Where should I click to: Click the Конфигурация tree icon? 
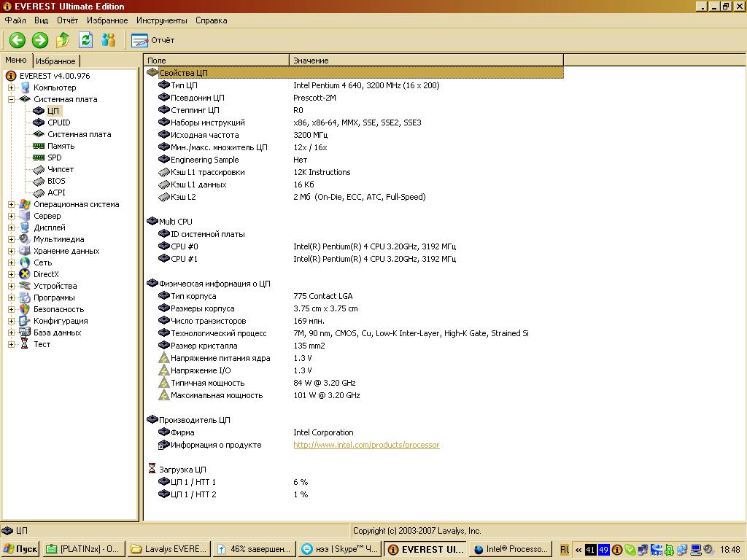tap(24, 321)
